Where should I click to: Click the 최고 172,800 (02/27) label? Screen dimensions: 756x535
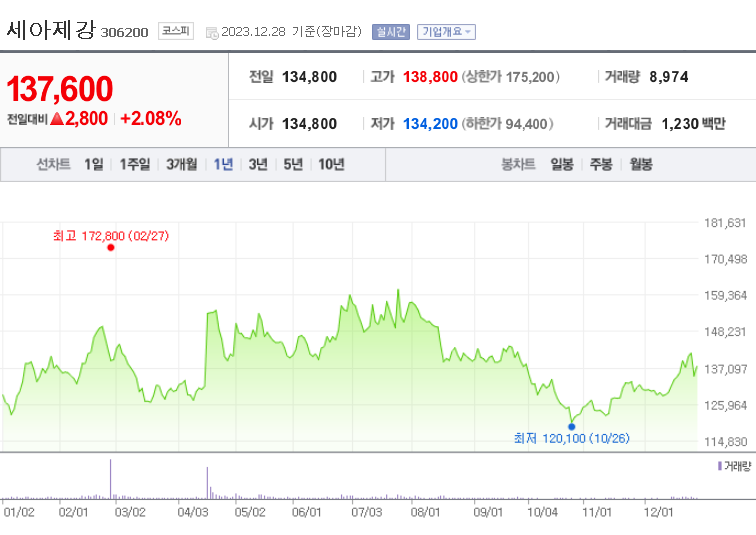point(111,236)
